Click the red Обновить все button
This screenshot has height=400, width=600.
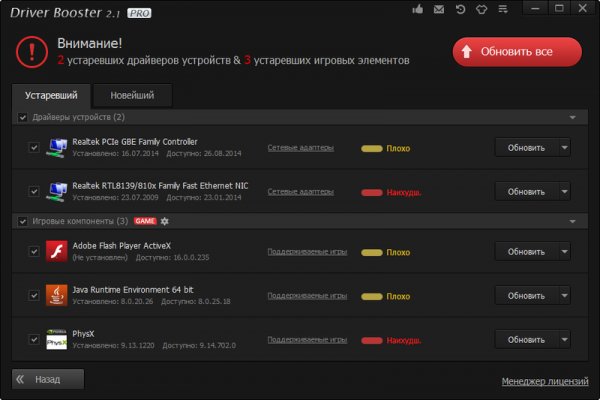(517, 52)
